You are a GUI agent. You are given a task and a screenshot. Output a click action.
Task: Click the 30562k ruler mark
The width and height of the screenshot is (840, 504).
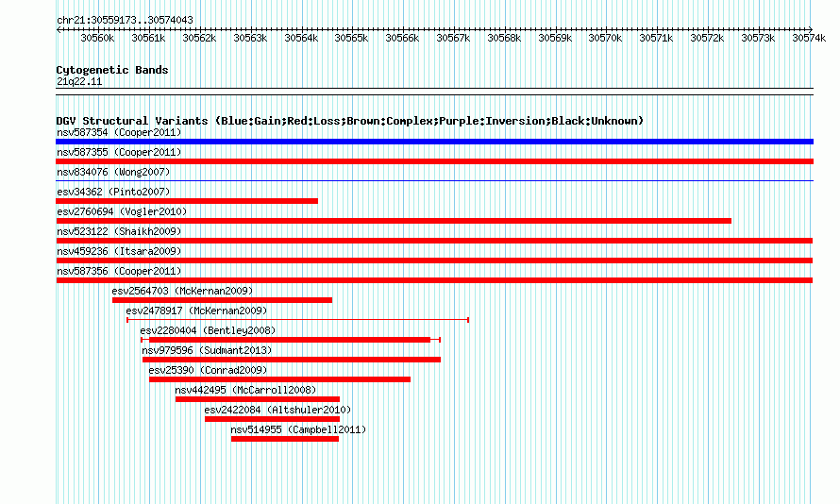[199, 38]
